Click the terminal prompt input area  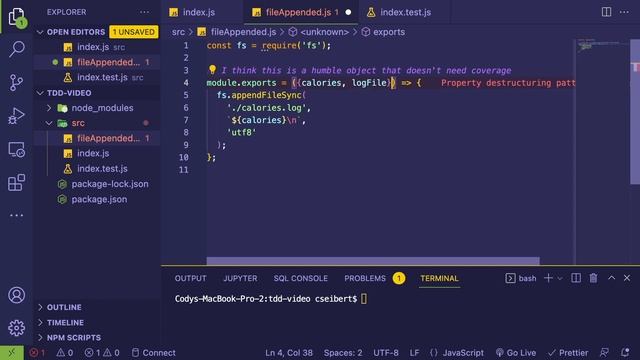364,299
